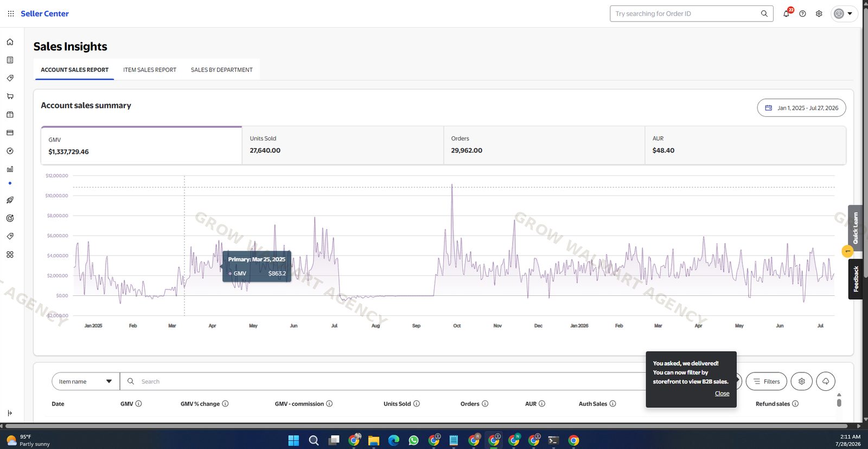Select the Orders metric card
This screenshot has height=449, width=868.
(544, 146)
